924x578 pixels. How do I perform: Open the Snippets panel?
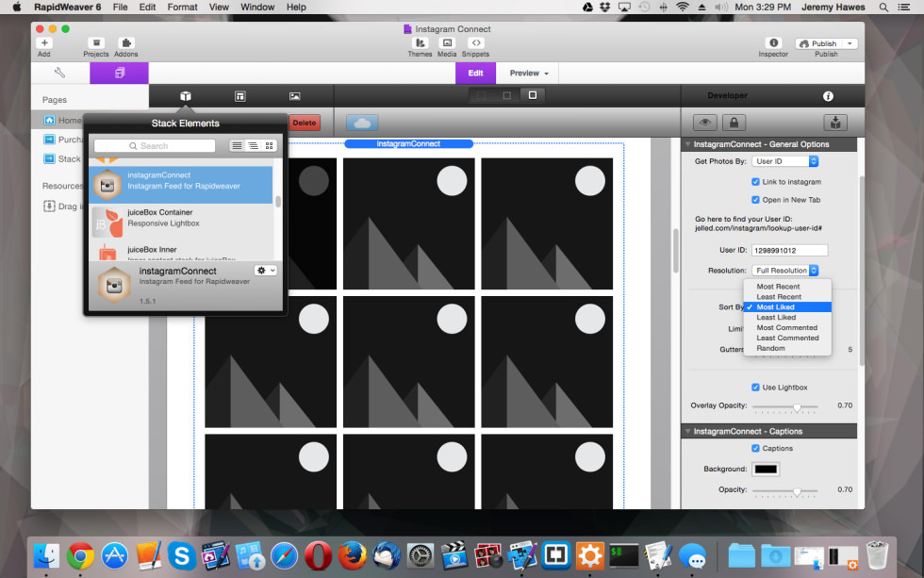(475, 43)
